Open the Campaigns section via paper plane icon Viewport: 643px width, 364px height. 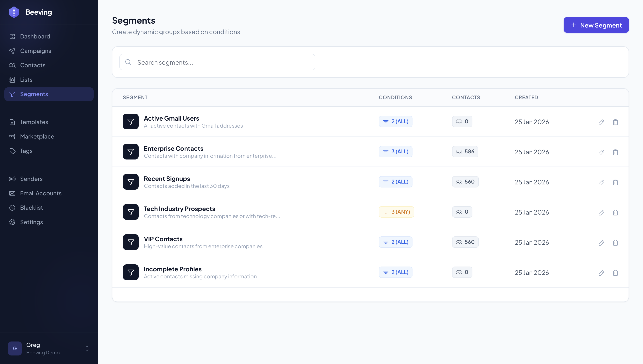click(x=12, y=51)
